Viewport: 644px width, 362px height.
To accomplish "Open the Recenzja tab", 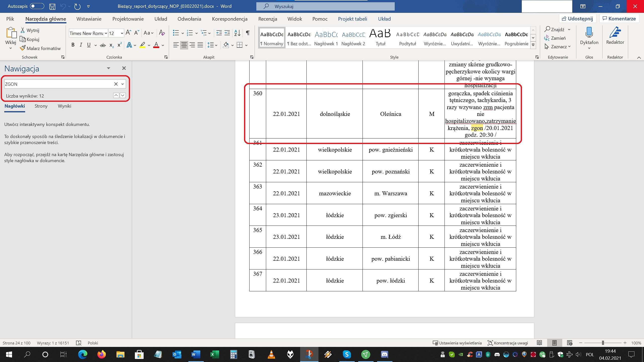I will click(x=268, y=19).
